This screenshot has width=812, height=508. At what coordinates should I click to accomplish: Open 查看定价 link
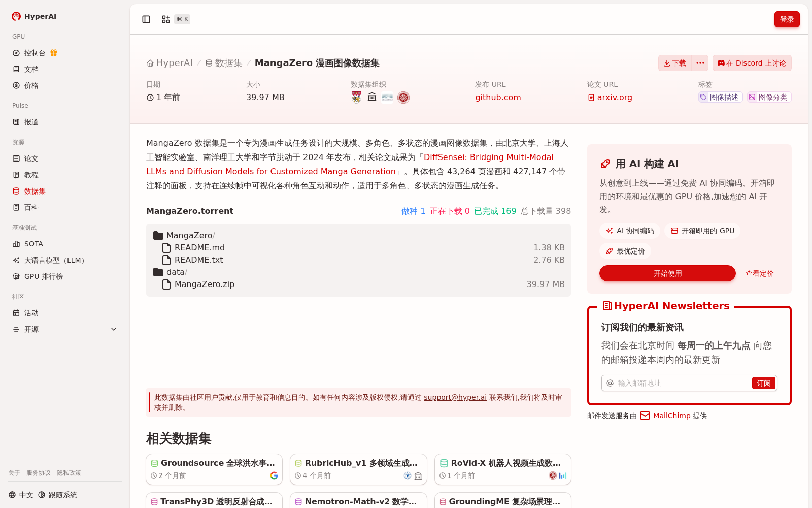point(759,273)
